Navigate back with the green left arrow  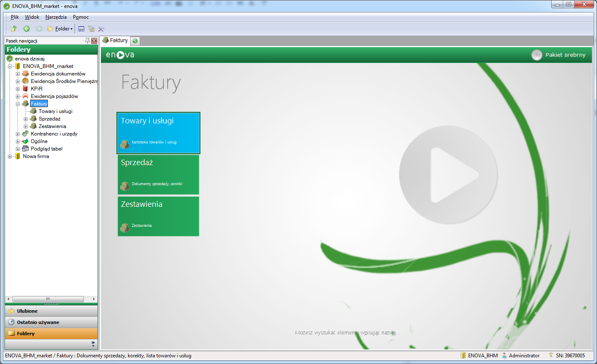(x=26, y=29)
